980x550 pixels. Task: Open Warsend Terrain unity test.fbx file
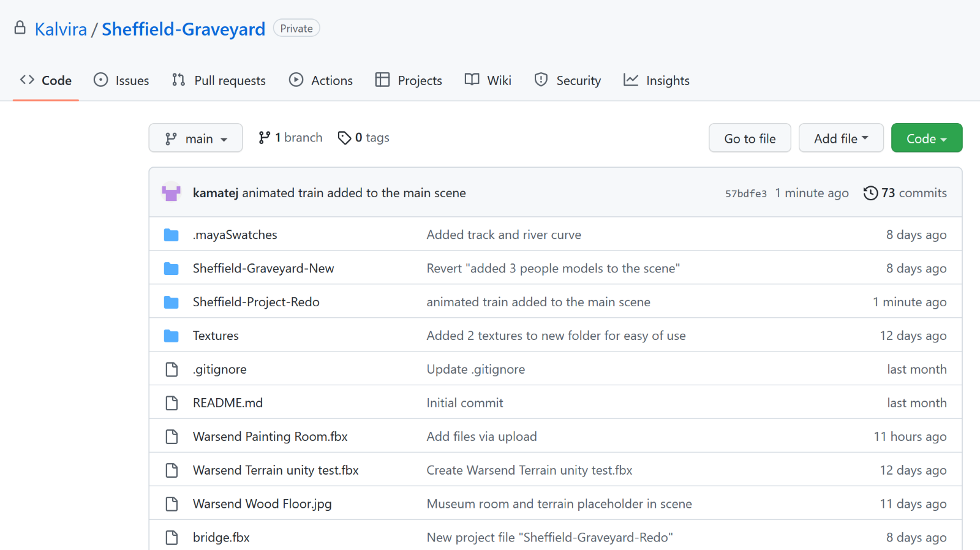276,470
